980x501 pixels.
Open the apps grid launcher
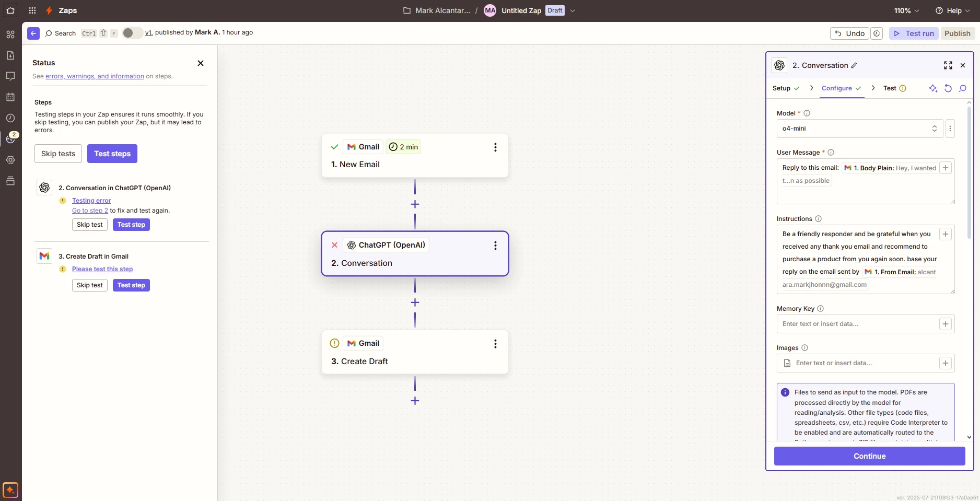[x=32, y=10]
